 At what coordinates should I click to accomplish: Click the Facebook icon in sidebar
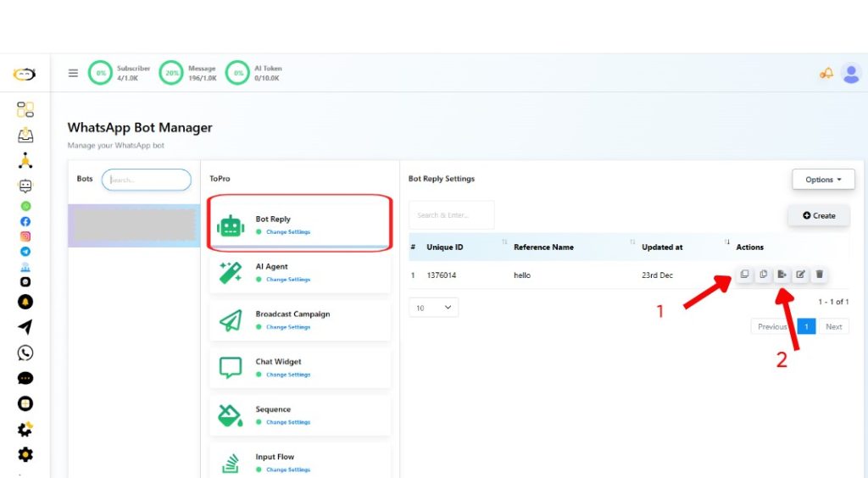25,221
